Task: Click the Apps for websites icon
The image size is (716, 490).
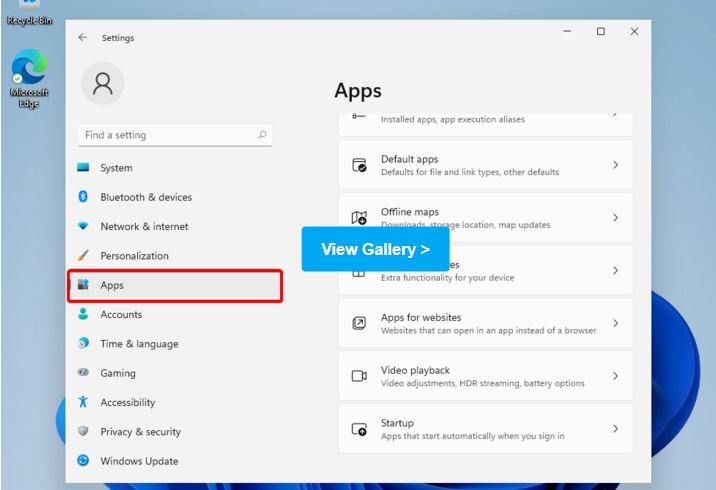Action: [359, 323]
